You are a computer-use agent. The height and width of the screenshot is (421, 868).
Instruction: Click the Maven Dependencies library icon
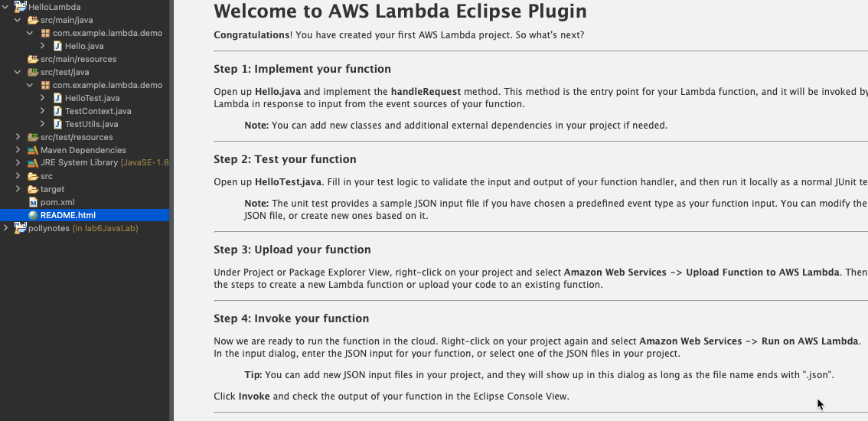tap(33, 150)
